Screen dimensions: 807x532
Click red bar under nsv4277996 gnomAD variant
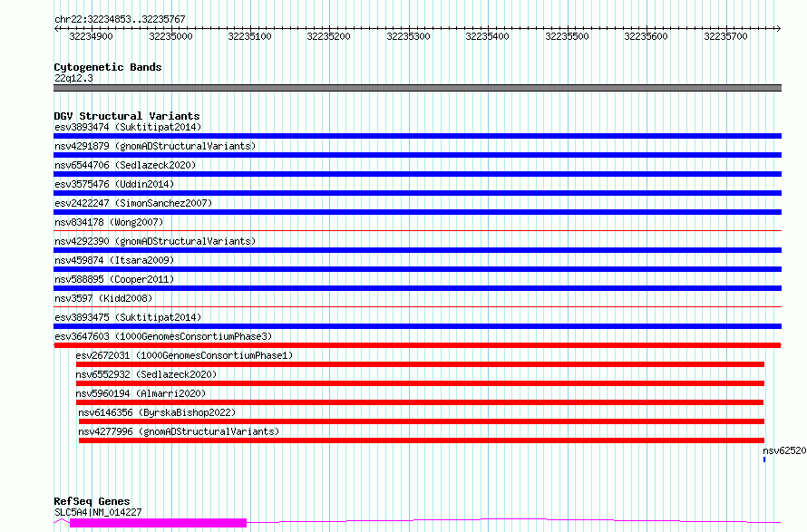click(422, 440)
